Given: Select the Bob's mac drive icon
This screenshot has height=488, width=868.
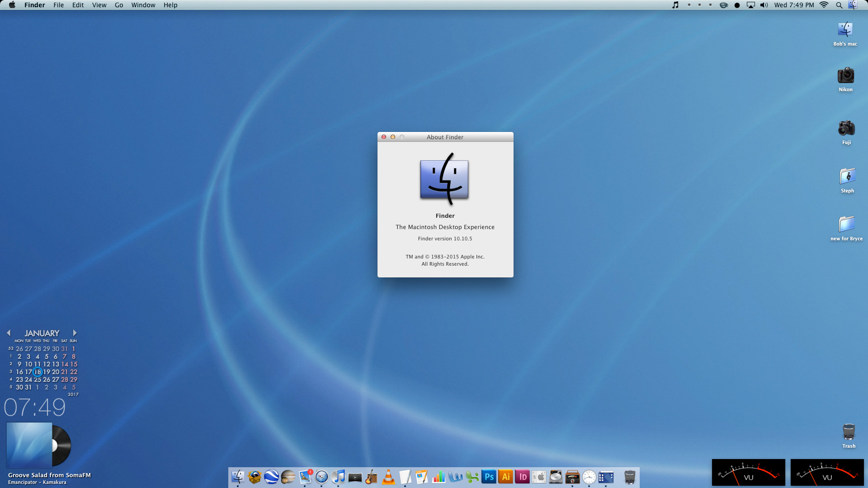Looking at the screenshot, I should point(845,30).
